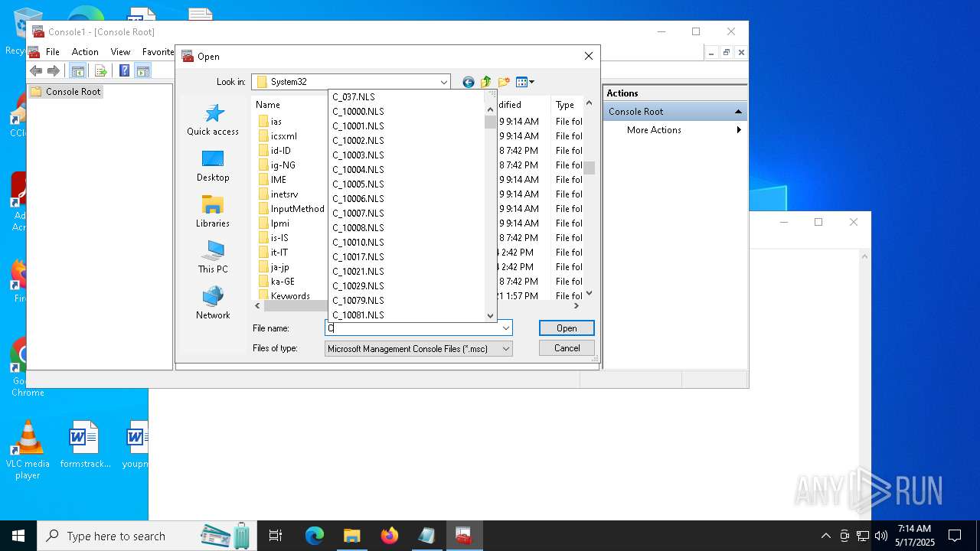Select the id-ID folder
The width and height of the screenshot is (980, 551).
[x=274, y=151]
